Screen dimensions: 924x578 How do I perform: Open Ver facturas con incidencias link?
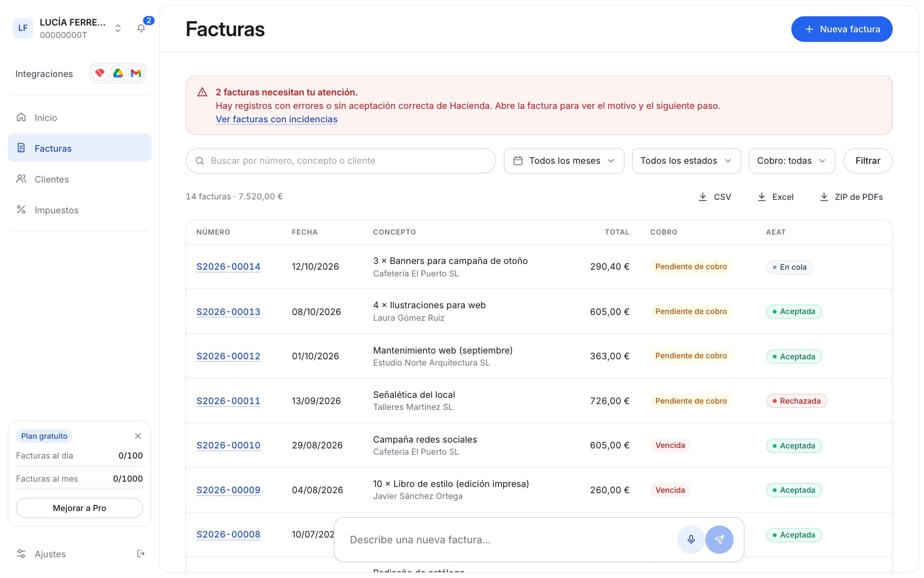(276, 119)
